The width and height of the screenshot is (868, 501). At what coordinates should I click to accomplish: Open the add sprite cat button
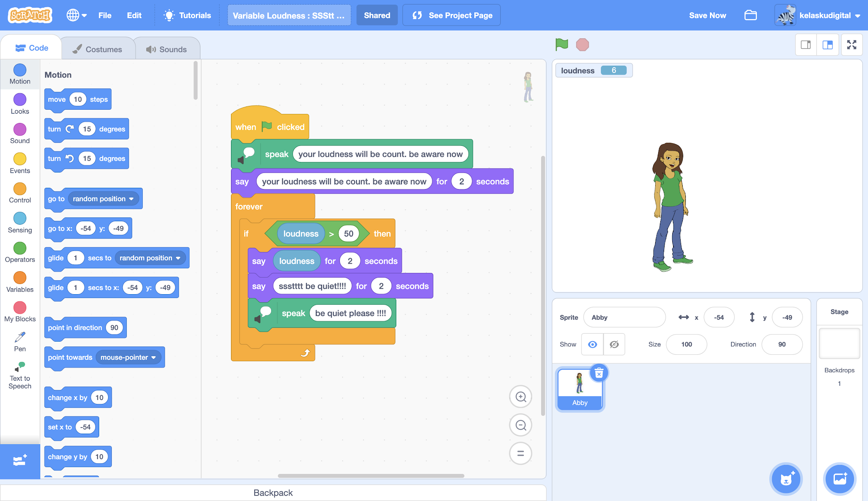[786, 479]
